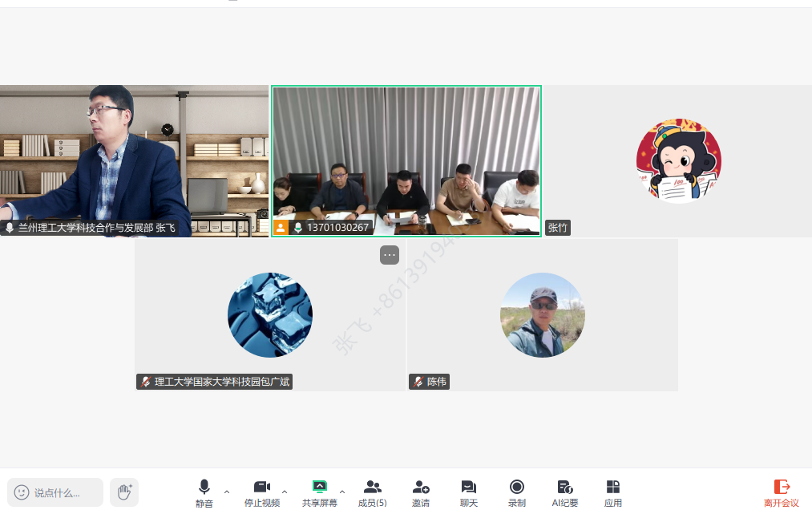This screenshot has width=812, height=510.
Task: Open the 应用 apps panel
Action: 612,492
